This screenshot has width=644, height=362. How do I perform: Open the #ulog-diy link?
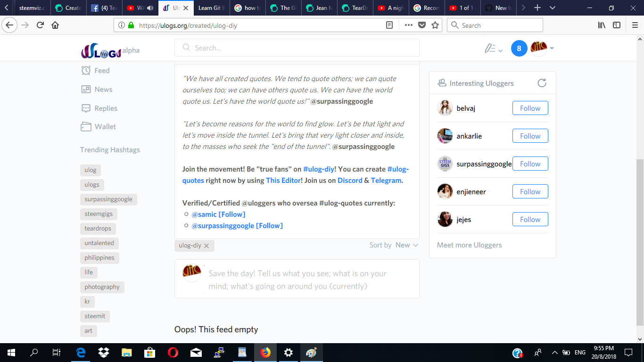click(x=319, y=169)
